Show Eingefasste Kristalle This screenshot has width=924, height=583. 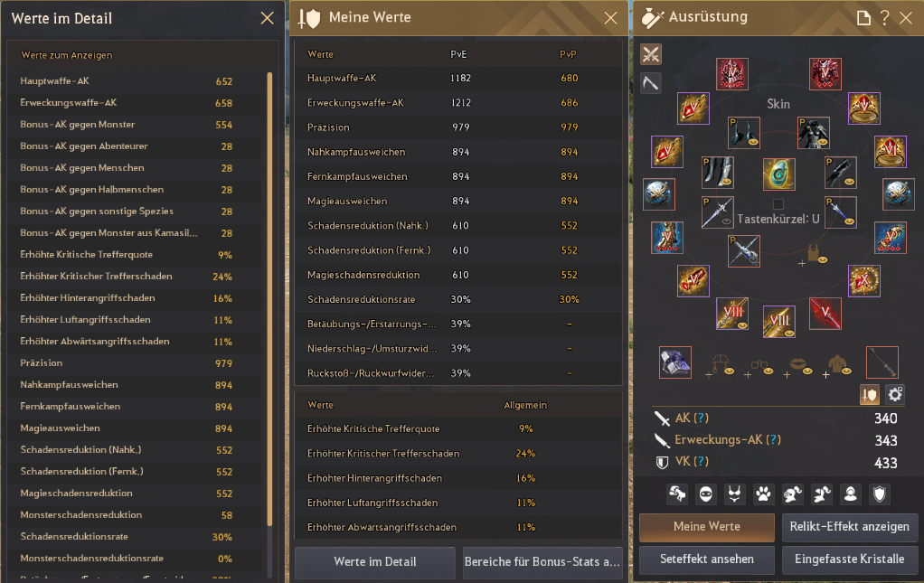[849, 559]
